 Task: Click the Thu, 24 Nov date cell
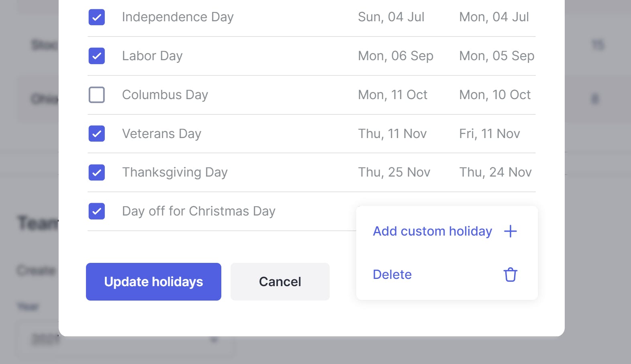tap(495, 172)
